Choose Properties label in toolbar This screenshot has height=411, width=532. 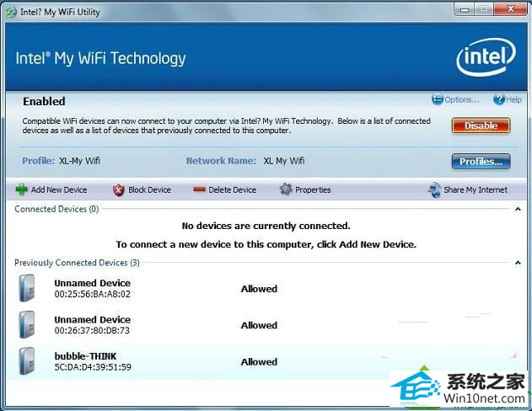pyautogui.click(x=313, y=189)
